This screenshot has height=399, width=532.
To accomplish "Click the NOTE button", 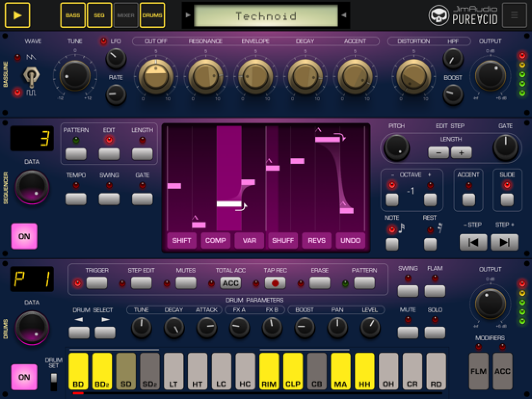I will [392, 244].
